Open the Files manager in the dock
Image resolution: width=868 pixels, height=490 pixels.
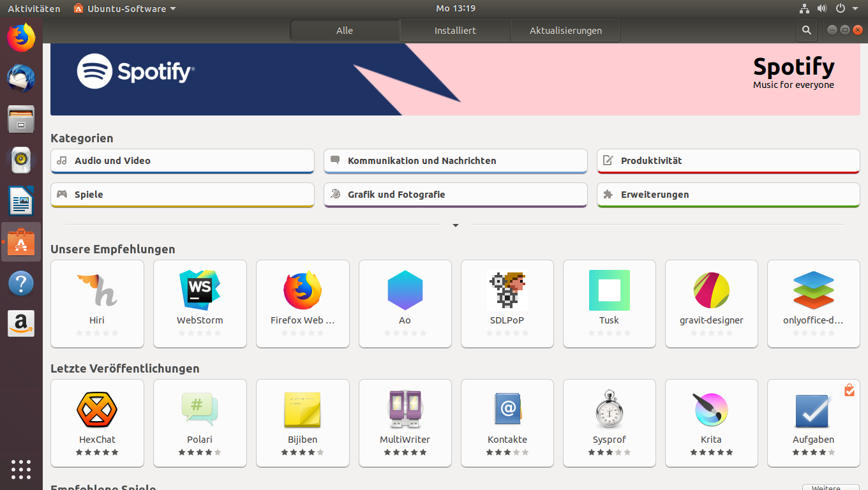(21, 119)
